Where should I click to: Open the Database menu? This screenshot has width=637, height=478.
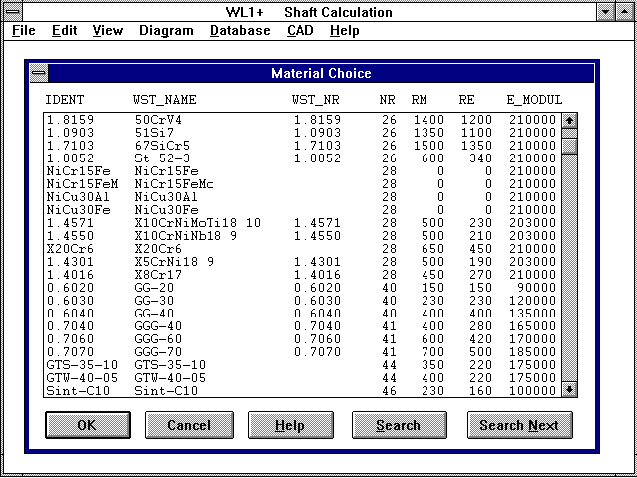click(240, 31)
